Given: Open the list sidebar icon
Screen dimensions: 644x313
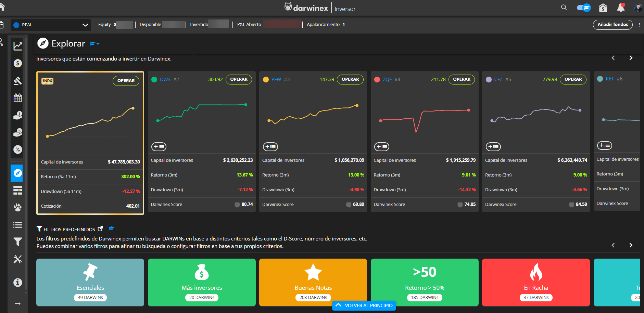Looking at the screenshot, I should pos(18,225).
